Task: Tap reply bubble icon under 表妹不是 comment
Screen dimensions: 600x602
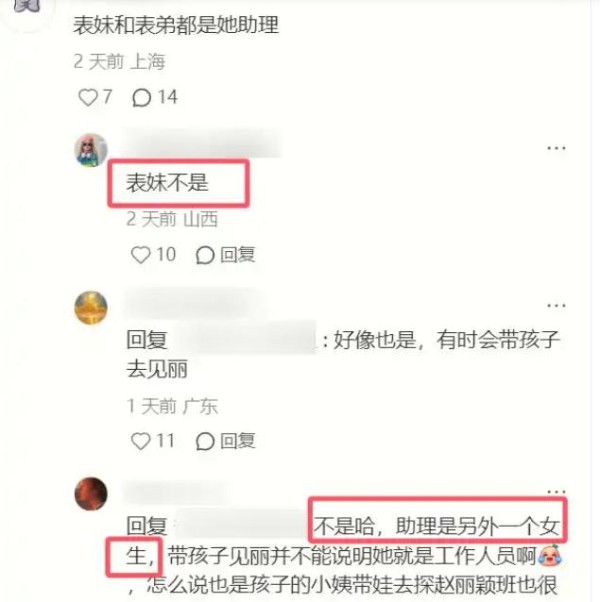Action: tap(205, 255)
